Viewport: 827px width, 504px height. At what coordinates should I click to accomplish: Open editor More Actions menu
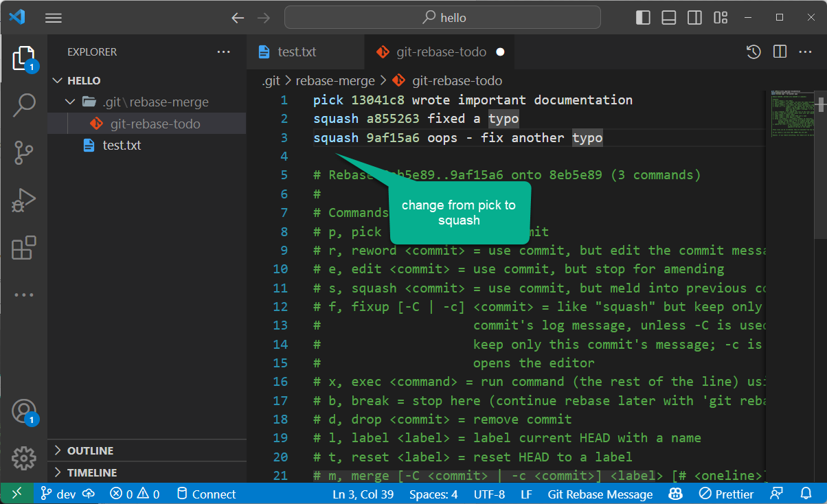point(805,51)
